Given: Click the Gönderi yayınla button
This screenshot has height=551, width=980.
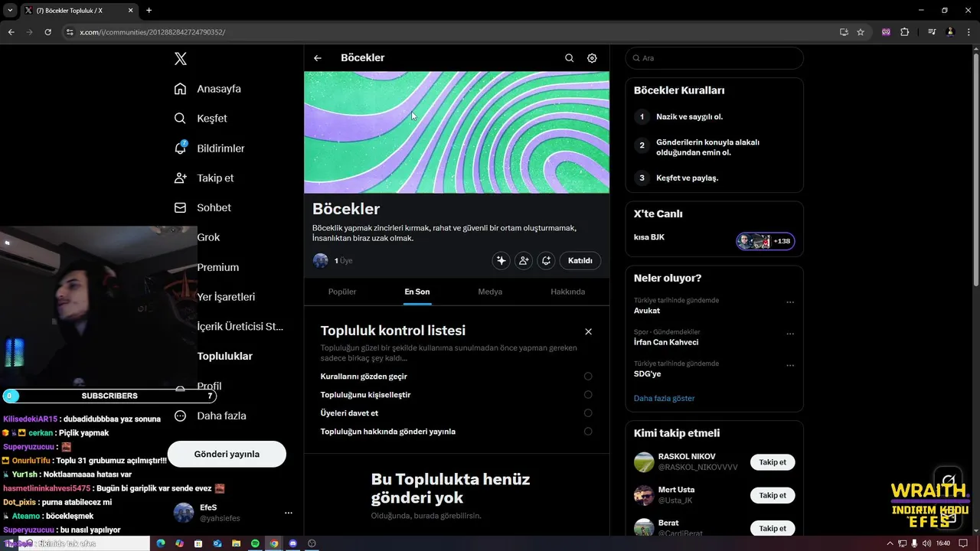Looking at the screenshot, I should point(227,454).
